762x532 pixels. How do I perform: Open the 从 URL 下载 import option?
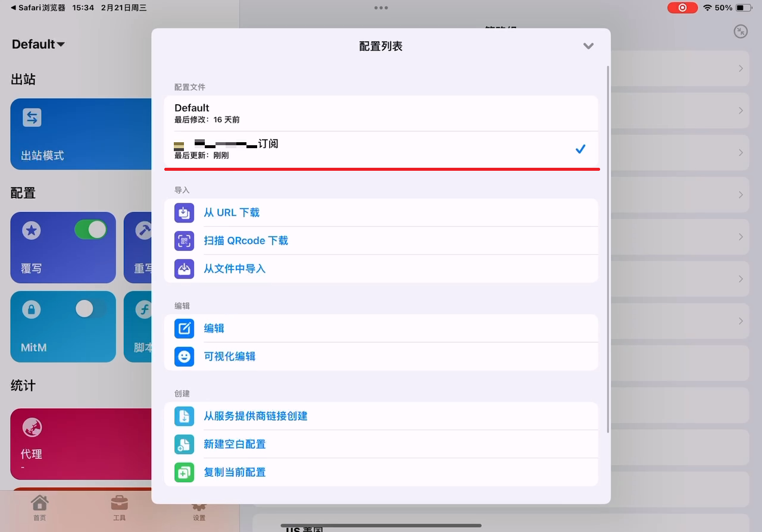point(232,212)
